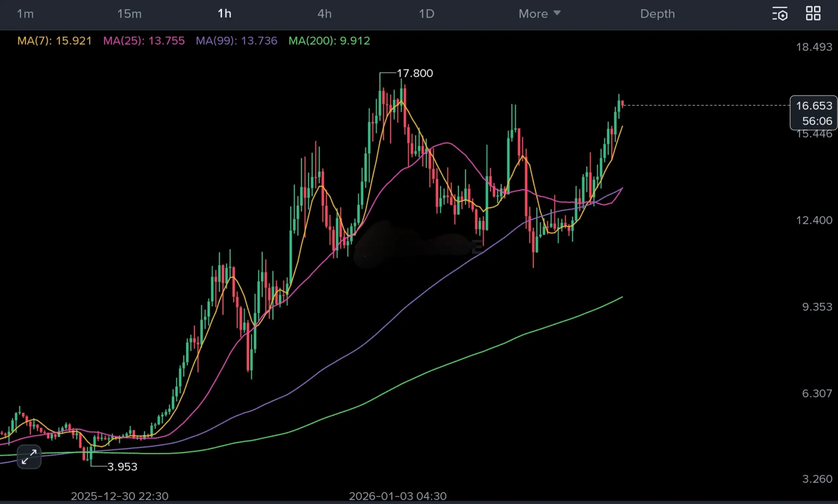This screenshot has height=504, width=838.
Task: Click the 18.493 price axis label
Action: point(814,47)
